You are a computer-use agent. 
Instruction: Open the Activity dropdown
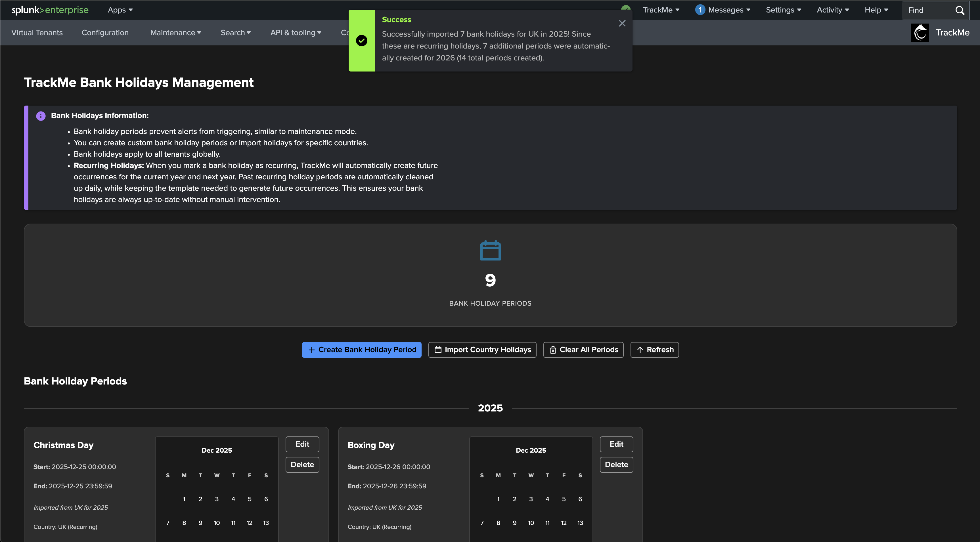832,10
